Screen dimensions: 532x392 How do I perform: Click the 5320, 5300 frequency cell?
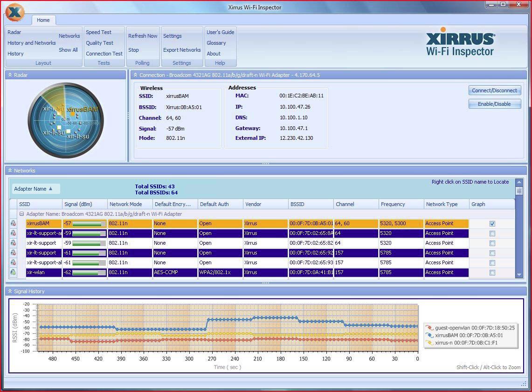(x=401, y=223)
